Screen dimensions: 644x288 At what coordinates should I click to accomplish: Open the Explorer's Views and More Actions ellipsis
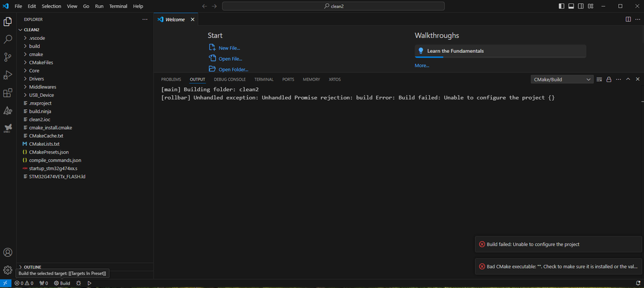tap(144, 19)
